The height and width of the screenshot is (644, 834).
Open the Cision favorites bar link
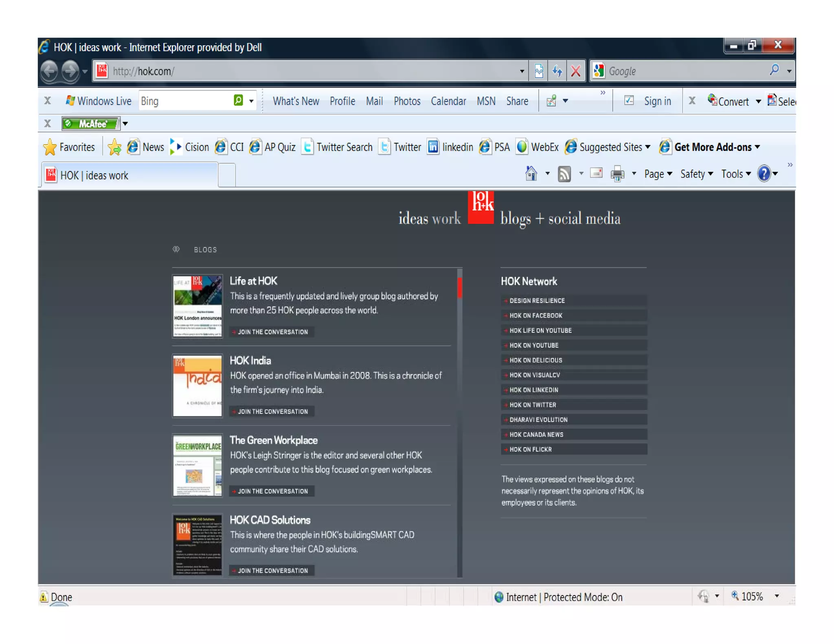[189, 147]
